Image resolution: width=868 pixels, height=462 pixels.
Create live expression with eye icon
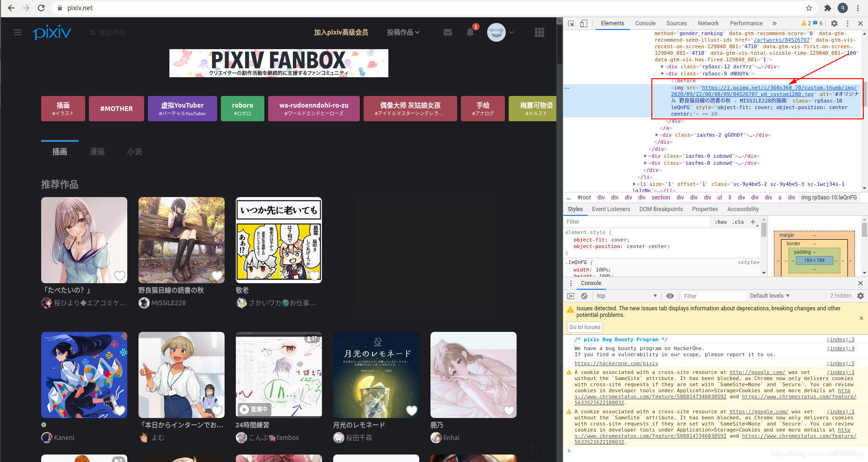pyautogui.click(x=670, y=296)
